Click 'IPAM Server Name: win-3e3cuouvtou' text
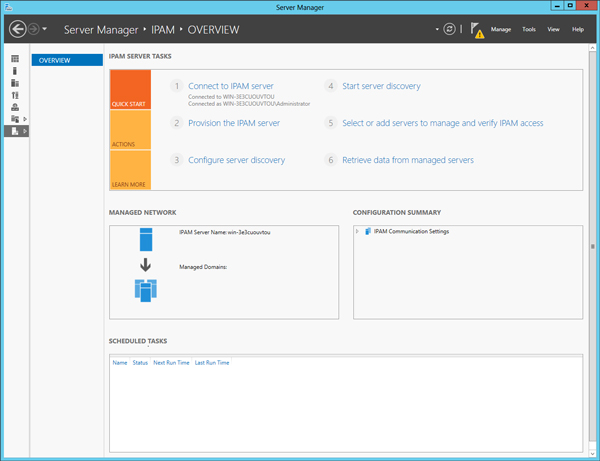 225,232
